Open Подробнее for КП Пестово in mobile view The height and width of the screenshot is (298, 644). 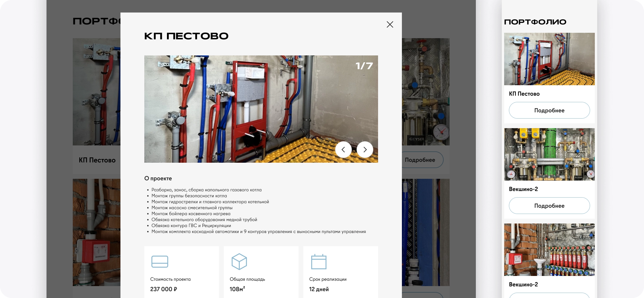click(x=549, y=110)
